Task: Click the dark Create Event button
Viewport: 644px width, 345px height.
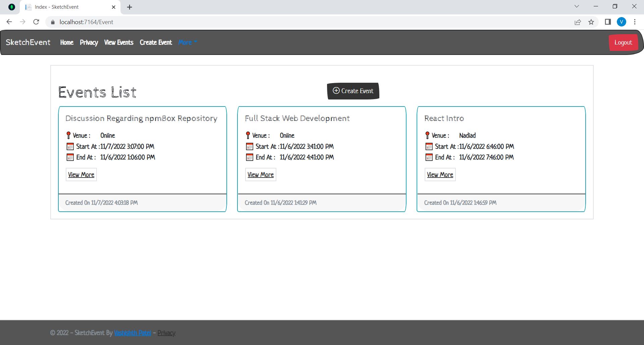Action: point(353,91)
